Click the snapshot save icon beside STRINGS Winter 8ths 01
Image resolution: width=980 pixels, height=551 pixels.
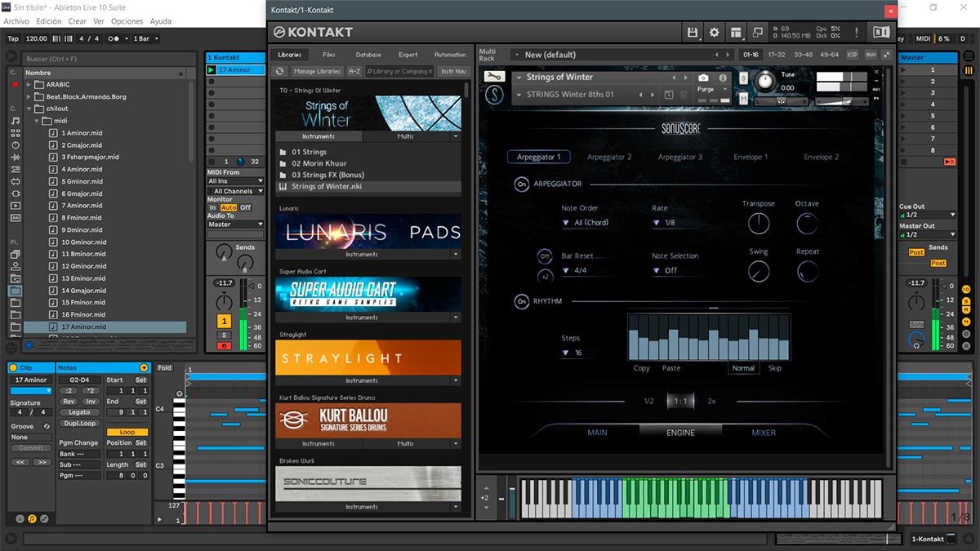coord(669,95)
